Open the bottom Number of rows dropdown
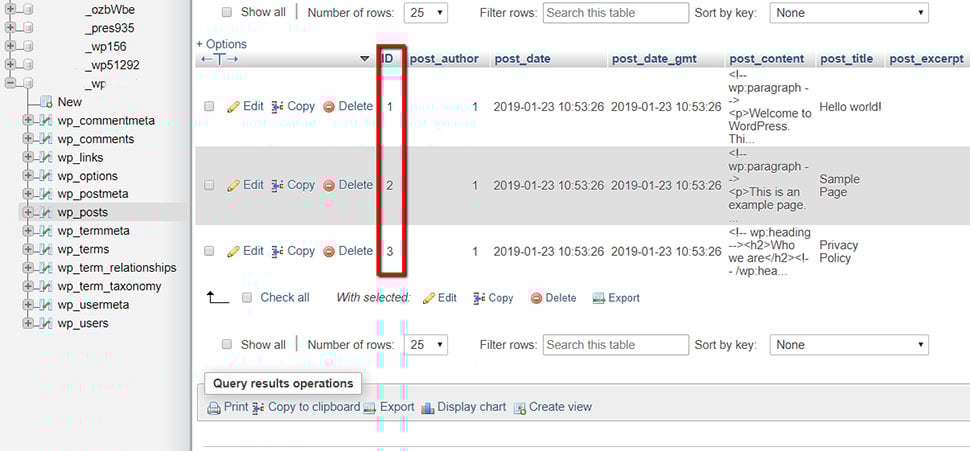970x451 pixels. [x=426, y=345]
